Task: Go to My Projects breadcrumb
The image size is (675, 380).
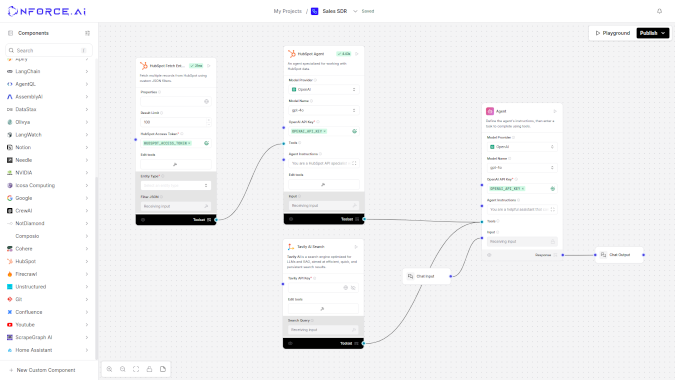Action: (x=288, y=11)
